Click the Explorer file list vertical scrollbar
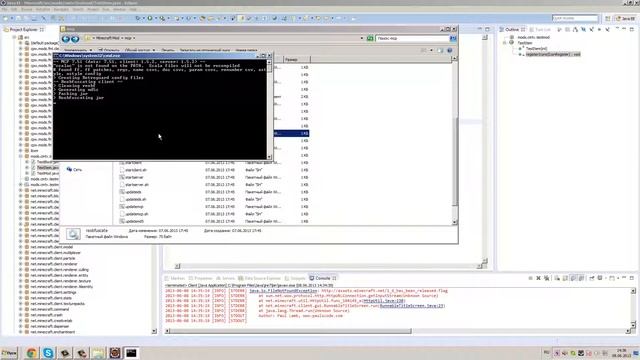 pos(455,161)
